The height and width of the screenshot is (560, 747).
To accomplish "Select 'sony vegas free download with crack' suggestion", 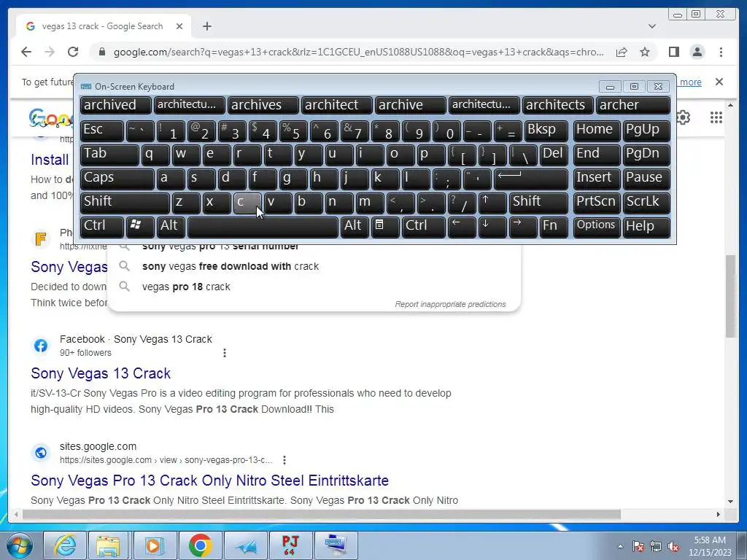I will click(x=314, y=266).
